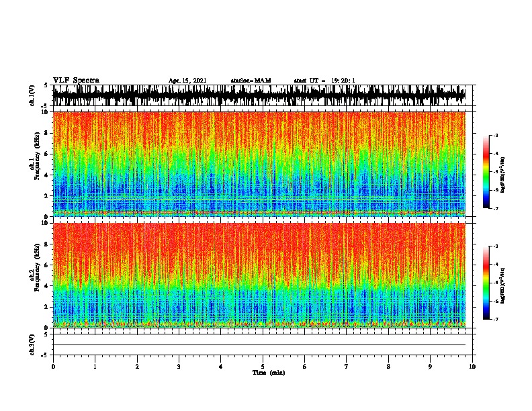Click the ch.2 spectrogram color scale bar

pos(486,283)
